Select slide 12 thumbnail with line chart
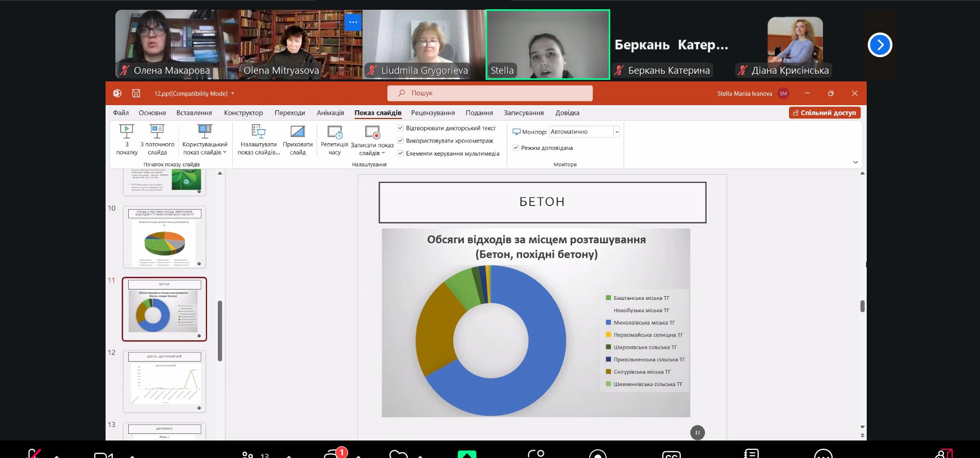The width and height of the screenshot is (980, 458). coord(164,381)
